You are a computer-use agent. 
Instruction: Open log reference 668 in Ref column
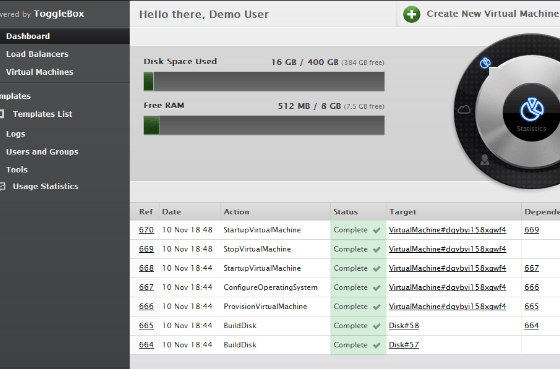pos(146,268)
